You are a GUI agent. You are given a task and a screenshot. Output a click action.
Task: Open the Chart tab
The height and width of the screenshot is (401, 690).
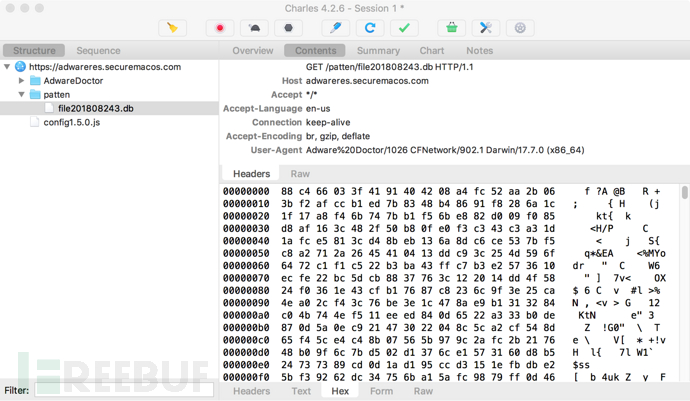(431, 51)
